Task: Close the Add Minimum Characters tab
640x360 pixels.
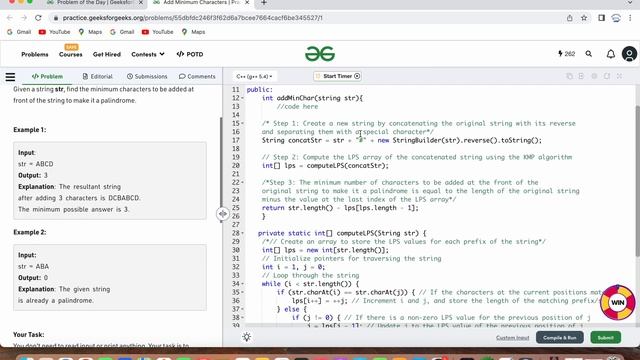Action: tap(247, 2)
